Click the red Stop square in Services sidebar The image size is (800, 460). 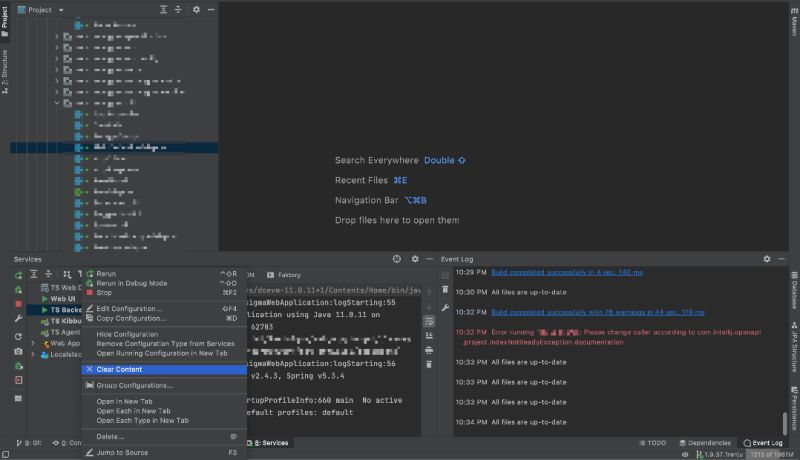point(18,304)
